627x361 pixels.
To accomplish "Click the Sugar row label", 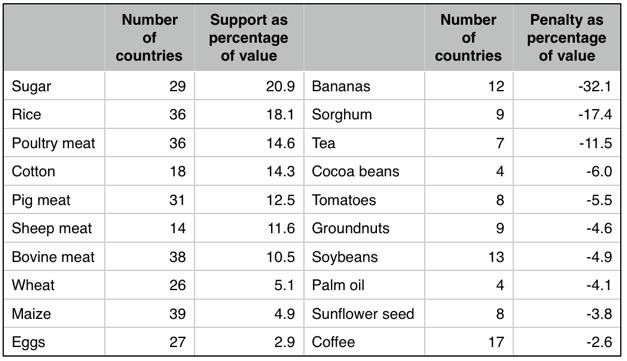I will pyautogui.click(x=31, y=86).
